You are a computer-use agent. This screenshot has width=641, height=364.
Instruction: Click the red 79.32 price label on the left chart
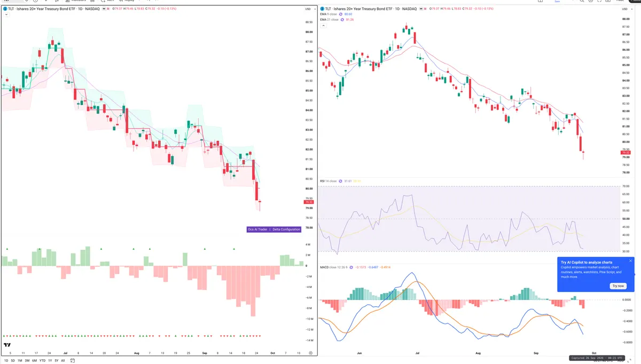click(308, 202)
